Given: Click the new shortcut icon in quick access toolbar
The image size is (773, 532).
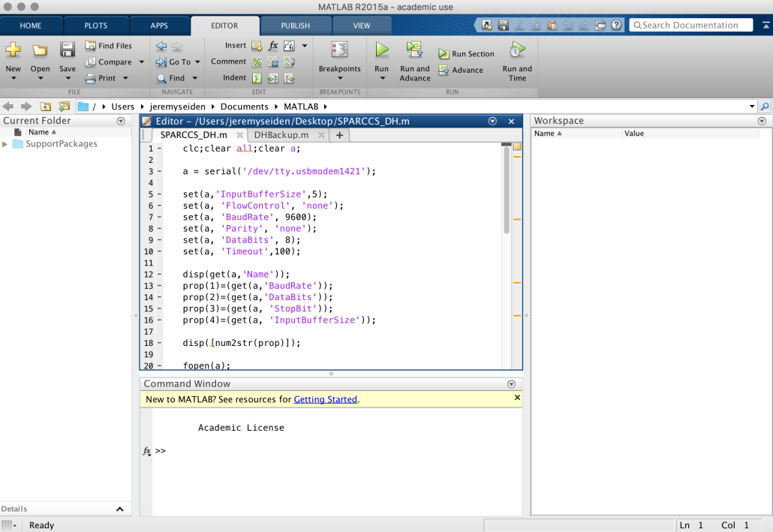Looking at the screenshot, I should point(487,26).
